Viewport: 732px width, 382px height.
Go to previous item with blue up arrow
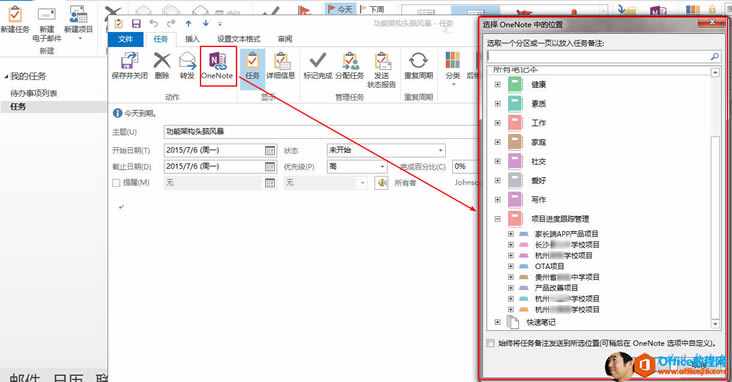[x=188, y=23]
